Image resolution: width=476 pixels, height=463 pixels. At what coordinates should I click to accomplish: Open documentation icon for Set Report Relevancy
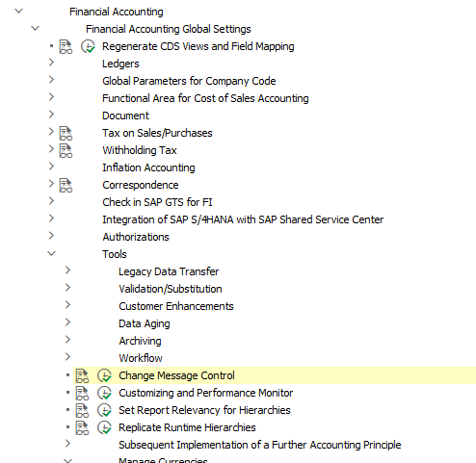[x=82, y=410]
